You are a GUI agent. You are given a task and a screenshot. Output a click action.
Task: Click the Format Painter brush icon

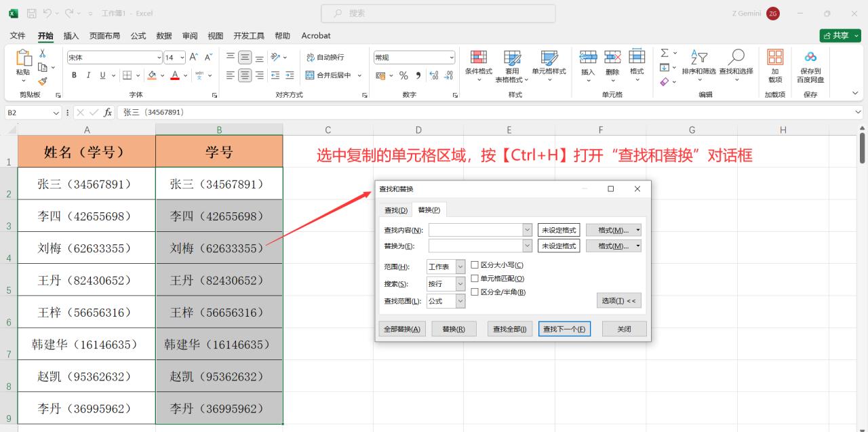(x=42, y=81)
